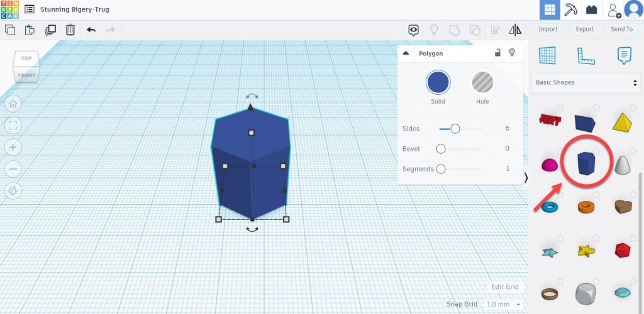The height and width of the screenshot is (314, 644).
Task: Open the Ruler tool
Action: [586, 55]
